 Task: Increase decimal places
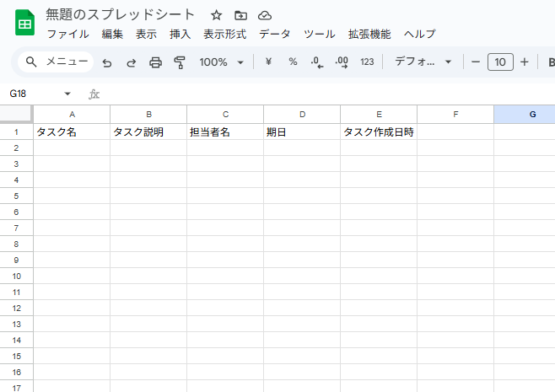click(342, 62)
